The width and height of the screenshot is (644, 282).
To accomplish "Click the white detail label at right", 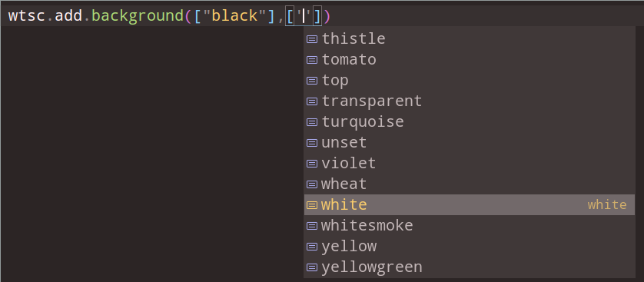I will (607, 205).
